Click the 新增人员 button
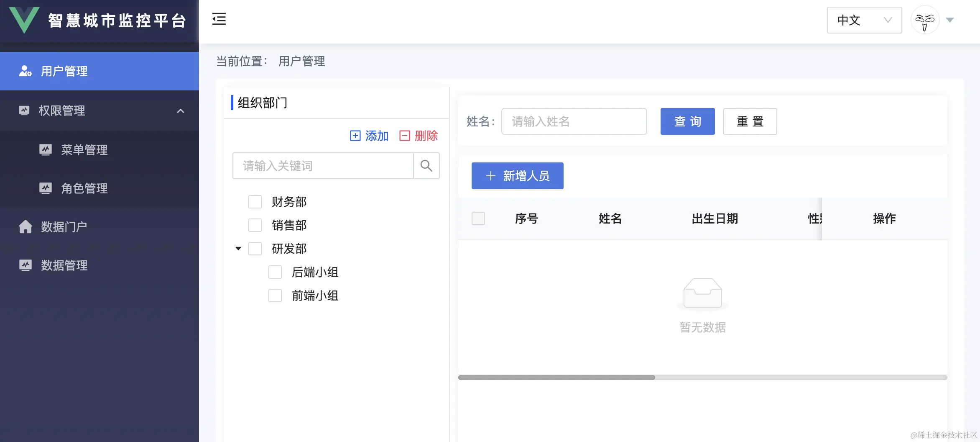980x442 pixels. click(x=517, y=176)
